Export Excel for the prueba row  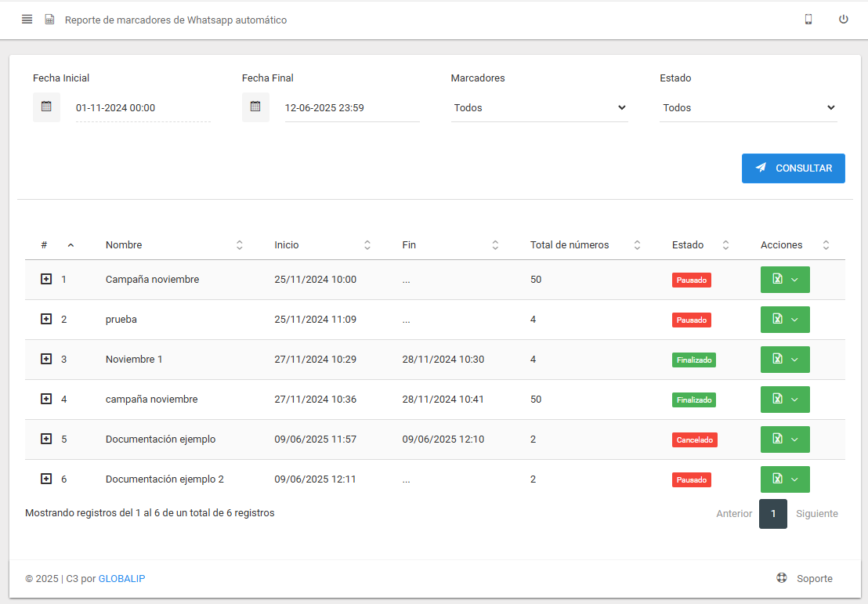tap(777, 320)
